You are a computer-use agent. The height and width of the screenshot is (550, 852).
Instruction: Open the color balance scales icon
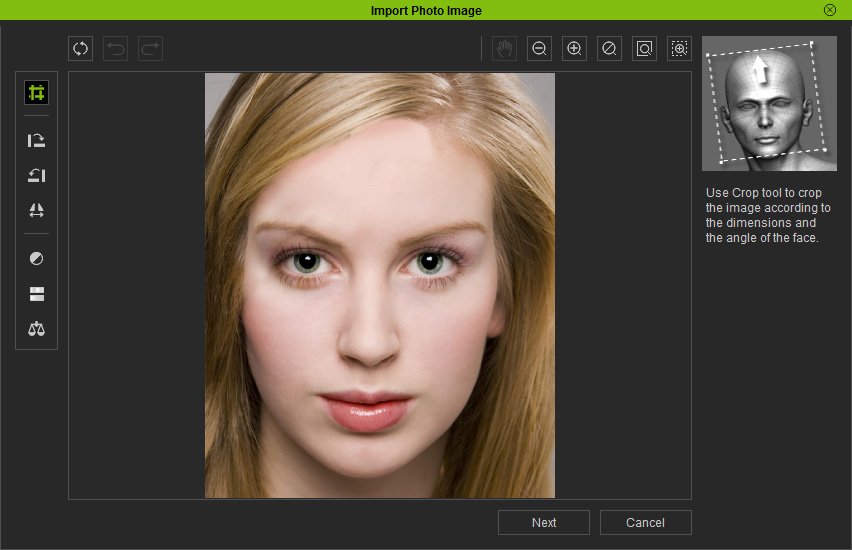36,328
